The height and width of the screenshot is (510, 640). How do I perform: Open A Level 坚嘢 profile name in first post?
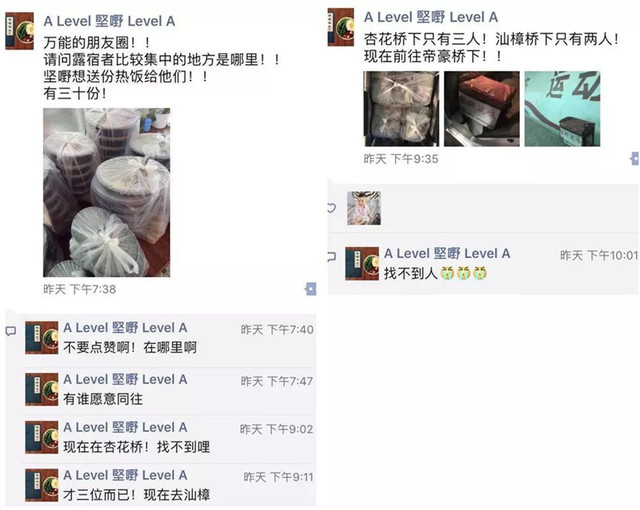109,21
